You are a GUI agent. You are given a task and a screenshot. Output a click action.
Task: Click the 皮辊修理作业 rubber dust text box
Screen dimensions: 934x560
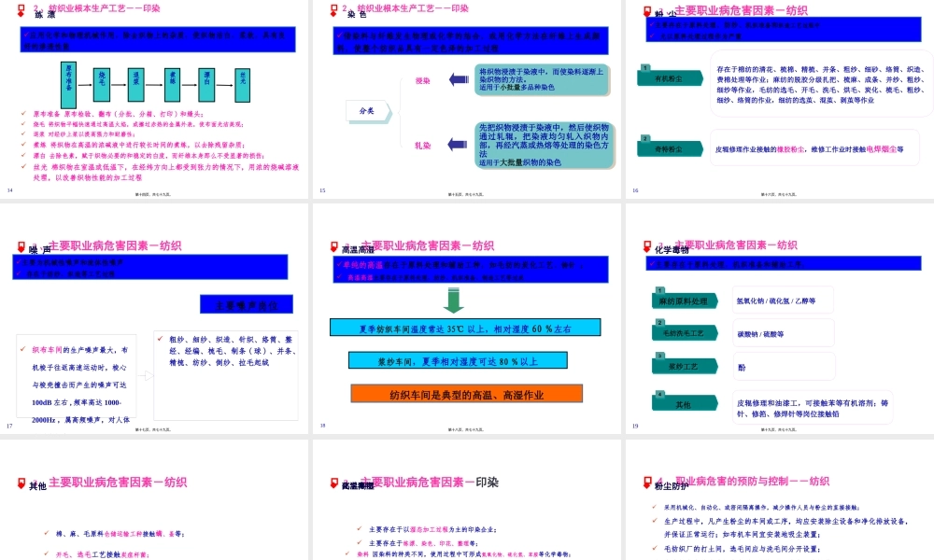click(x=814, y=149)
